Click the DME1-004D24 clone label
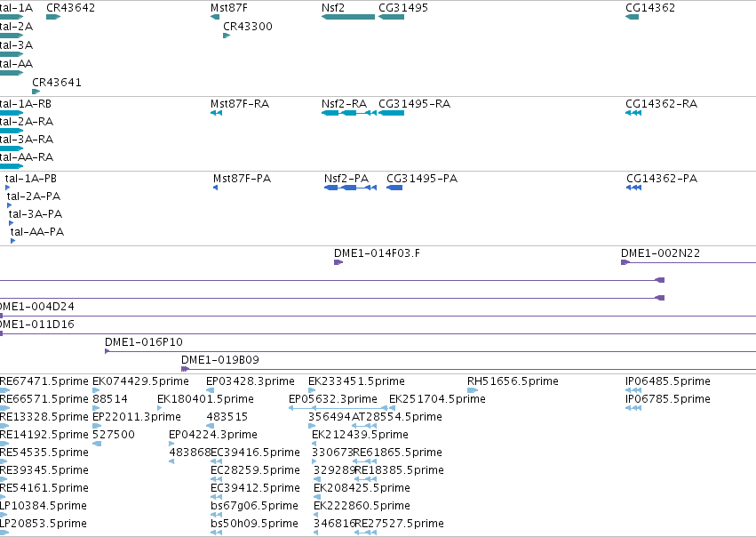The height and width of the screenshot is (537, 756). pyautogui.click(x=37, y=307)
